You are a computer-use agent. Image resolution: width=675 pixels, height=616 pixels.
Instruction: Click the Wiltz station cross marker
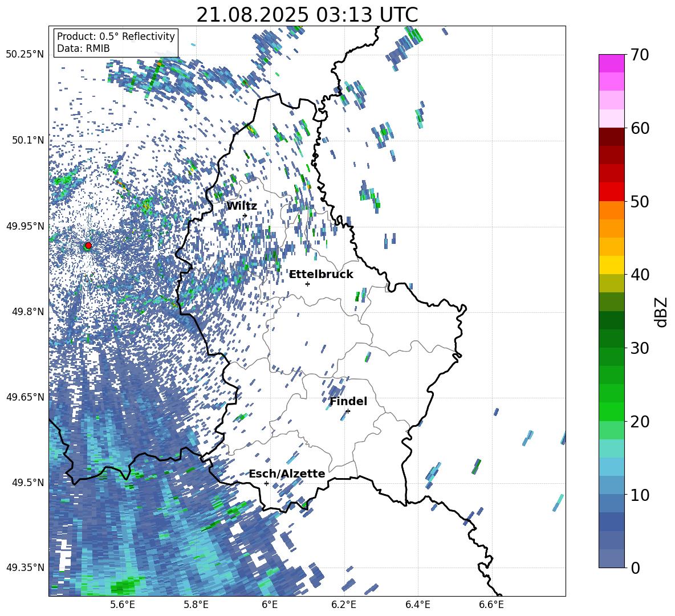tap(245, 216)
